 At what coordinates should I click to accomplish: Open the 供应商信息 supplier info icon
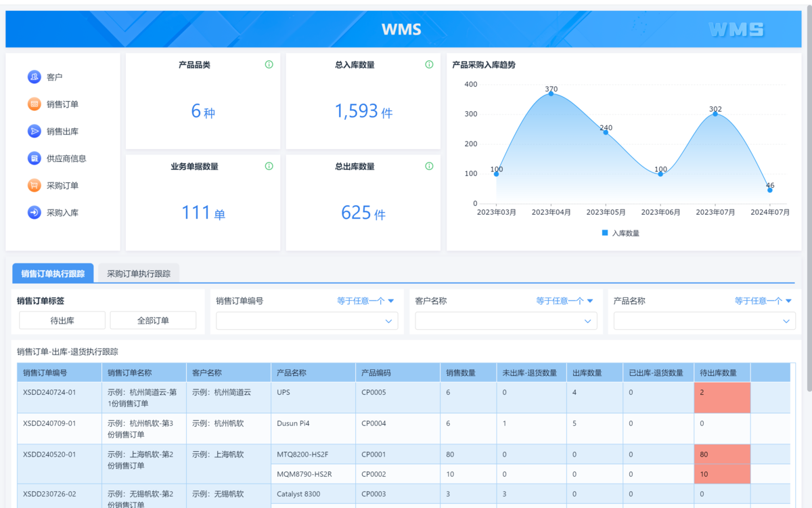click(35, 158)
